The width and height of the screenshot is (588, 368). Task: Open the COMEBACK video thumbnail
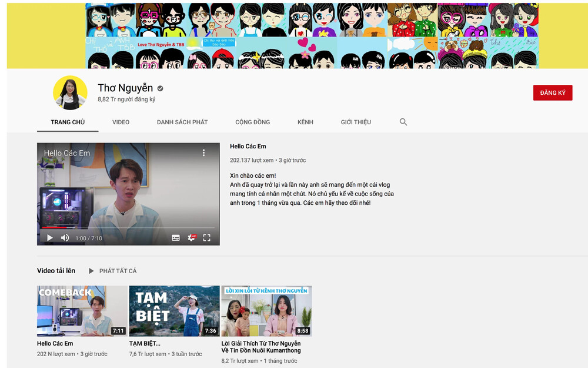coord(82,311)
